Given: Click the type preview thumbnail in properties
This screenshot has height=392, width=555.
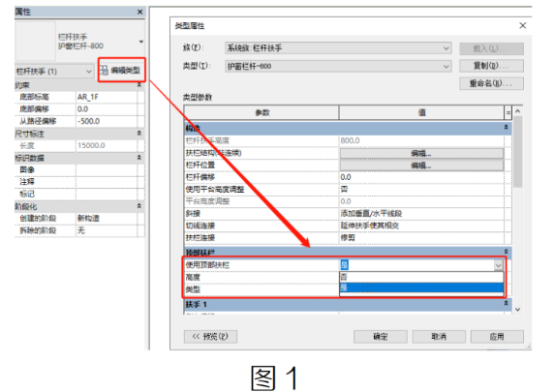Looking at the screenshot, I should [36, 41].
